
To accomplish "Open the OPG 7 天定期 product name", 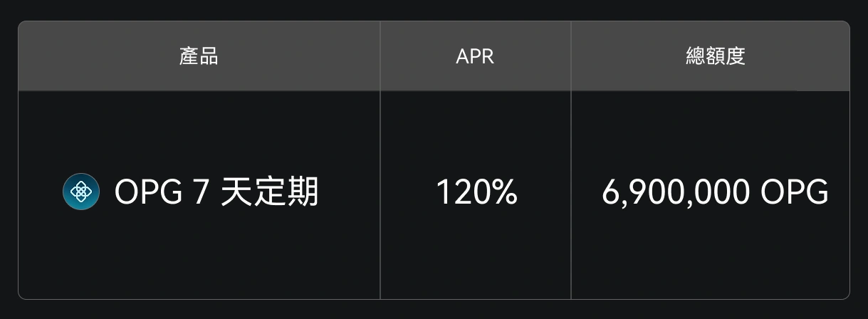I will pyautogui.click(x=216, y=192).
